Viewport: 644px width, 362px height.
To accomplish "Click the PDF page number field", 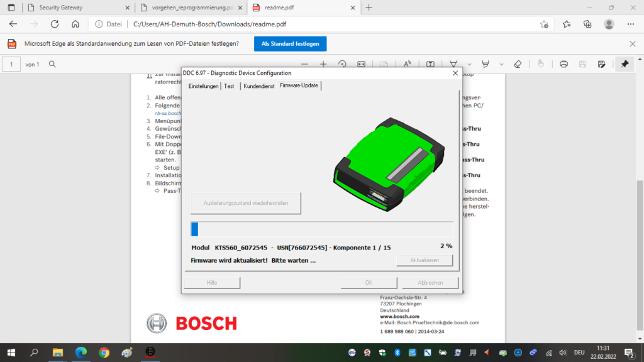I will point(11,65).
